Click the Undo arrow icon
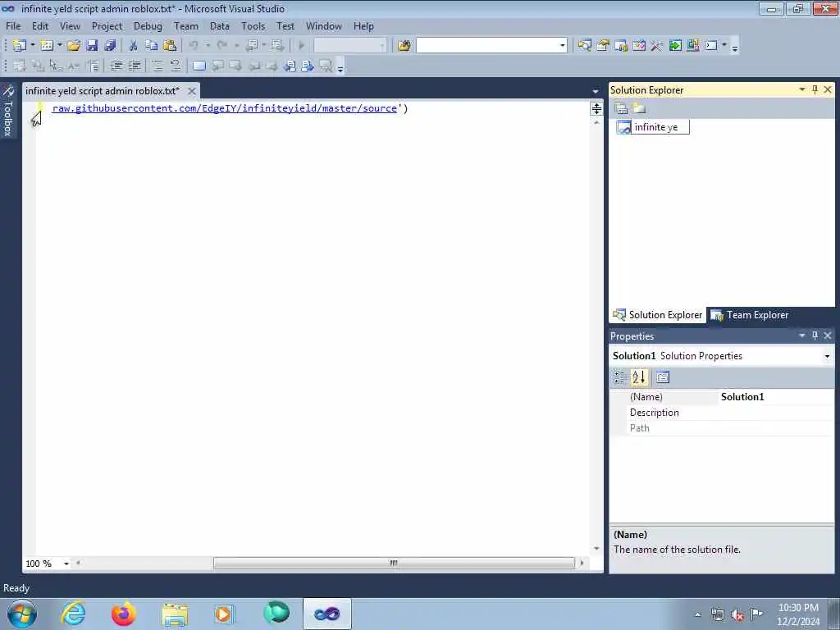Image resolution: width=840 pixels, height=630 pixels. pyautogui.click(x=194, y=46)
